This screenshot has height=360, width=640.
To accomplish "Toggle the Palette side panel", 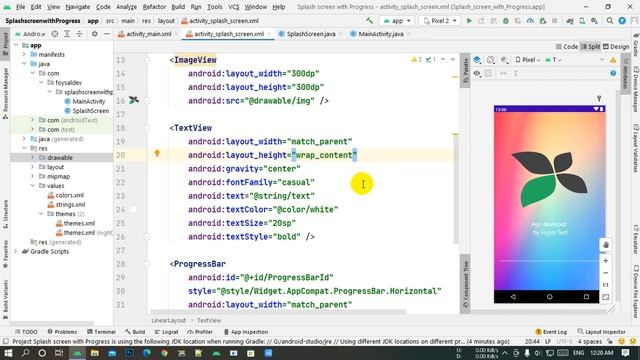I will coord(465,70).
